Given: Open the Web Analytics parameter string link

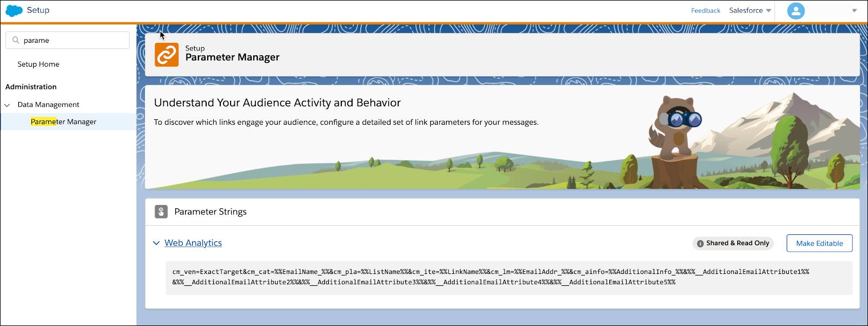Looking at the screenshot, I should (193, 243).
